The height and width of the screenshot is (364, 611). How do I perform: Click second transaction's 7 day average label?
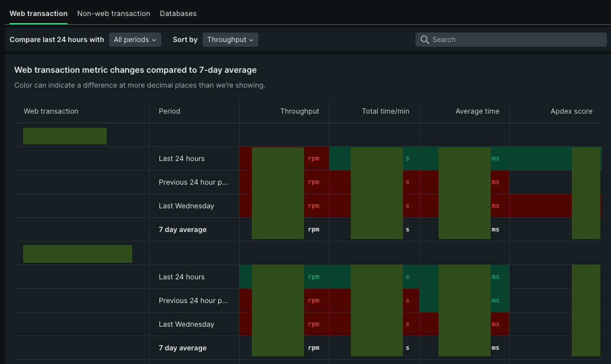coord(183,348)
